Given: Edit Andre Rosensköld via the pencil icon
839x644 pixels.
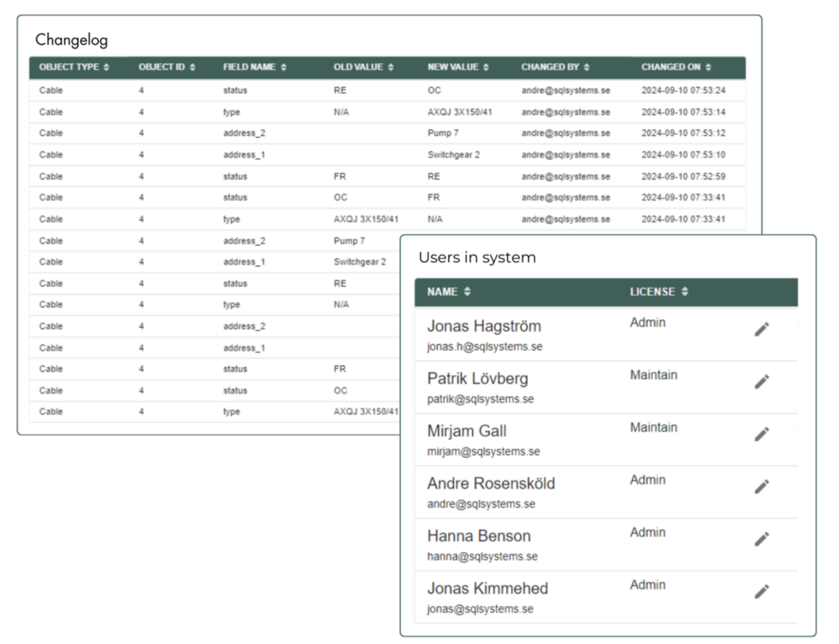Looking at the screenshot, I should [x=761, y=487].
